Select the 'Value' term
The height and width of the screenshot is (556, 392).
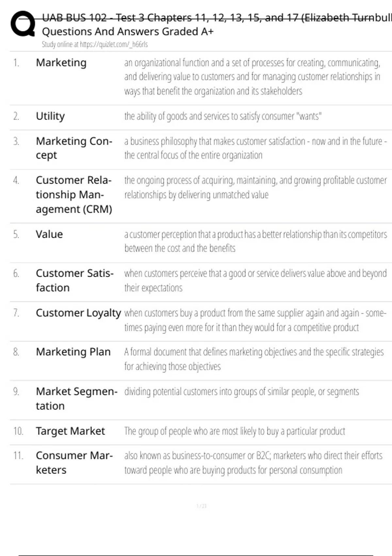point(49,234)
